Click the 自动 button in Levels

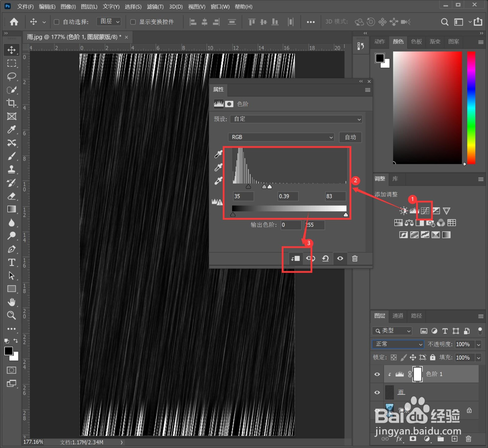(350, 137)
